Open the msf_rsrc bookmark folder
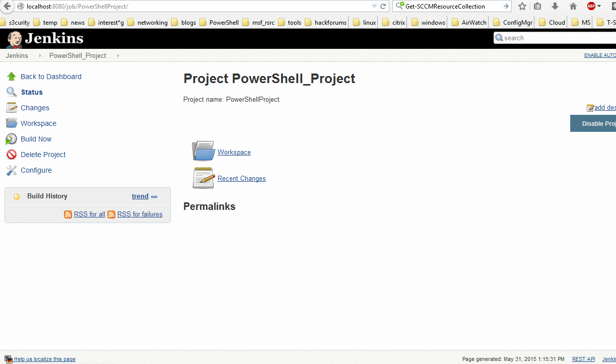 (x=258, y=22)
